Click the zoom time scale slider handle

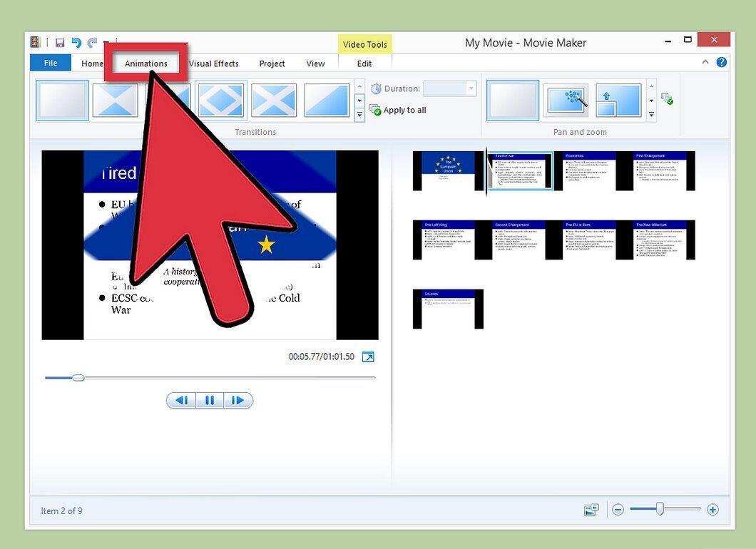click(660, 509)
